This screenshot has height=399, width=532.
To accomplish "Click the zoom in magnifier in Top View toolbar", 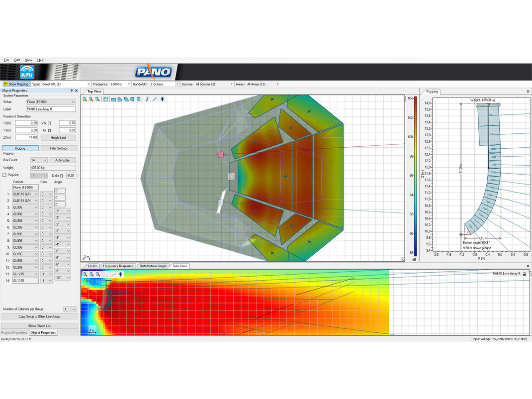I will pyautogui.click(x=85, y=99).
